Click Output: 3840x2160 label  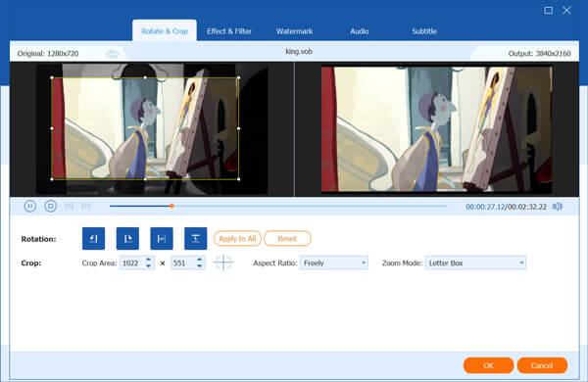coord(540,53)
